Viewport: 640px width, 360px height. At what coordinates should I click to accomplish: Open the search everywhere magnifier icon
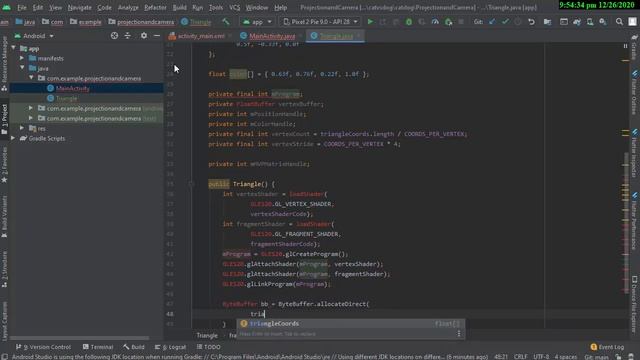tap(619, 22)
